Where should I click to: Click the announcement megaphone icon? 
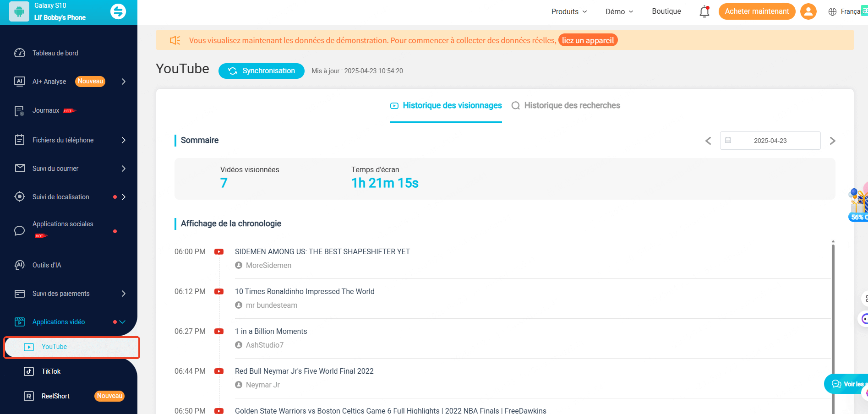point(175,40)
